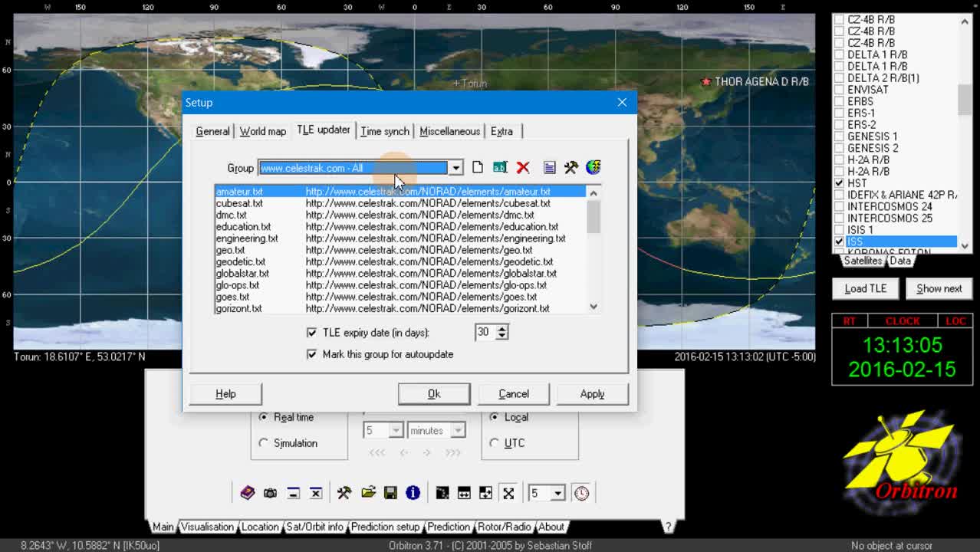Select the cubesat.txt row
The image size is (980, 552).
click(x=400, y=203)
